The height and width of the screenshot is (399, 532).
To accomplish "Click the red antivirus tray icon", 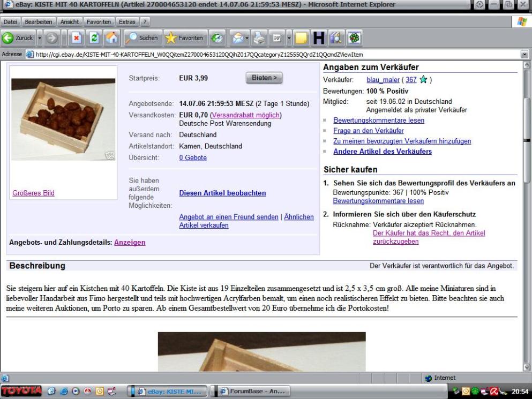I will (x=494, y=392).
